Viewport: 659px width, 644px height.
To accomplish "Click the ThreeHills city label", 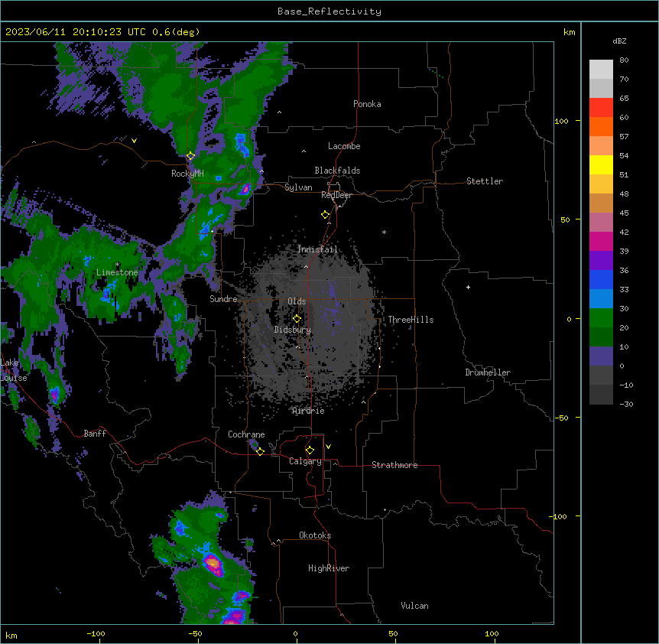I will tap(411, 320).
